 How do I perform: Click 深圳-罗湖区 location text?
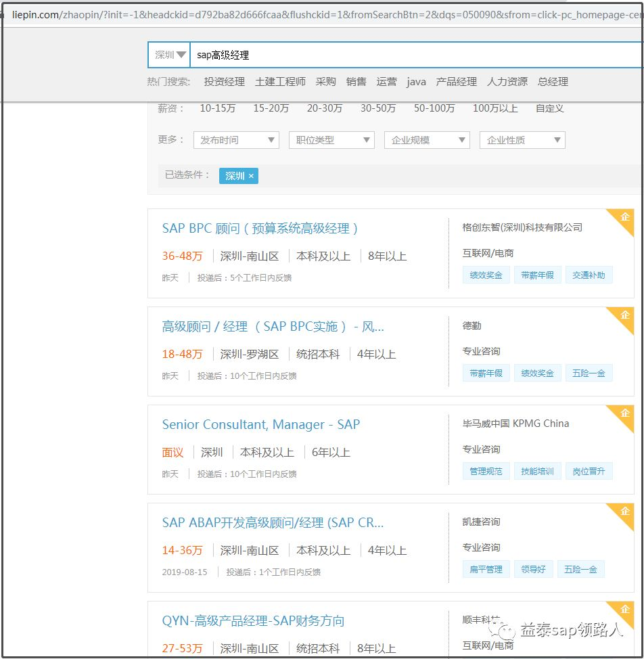tap(250, 355)
